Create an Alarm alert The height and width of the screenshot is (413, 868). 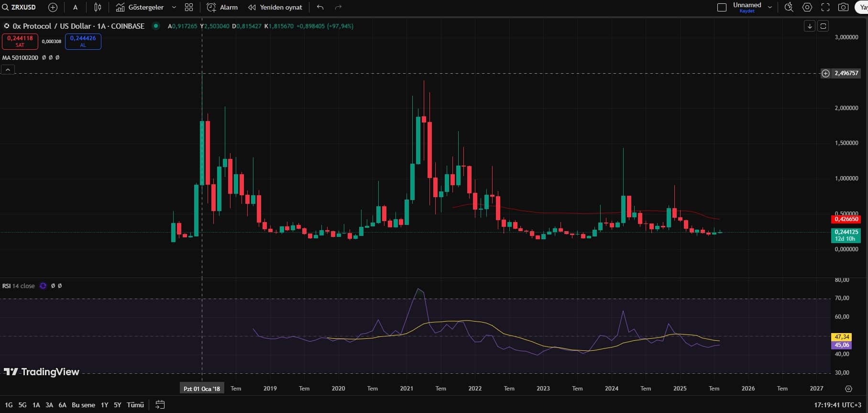tap(222, 7)
